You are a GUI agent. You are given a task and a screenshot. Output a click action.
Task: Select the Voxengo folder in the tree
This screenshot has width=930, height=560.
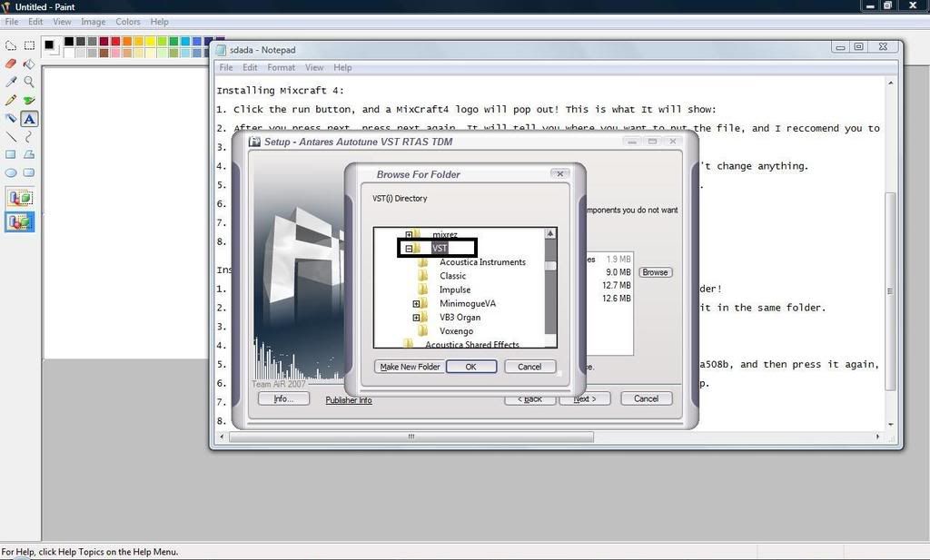click(456, 331)
